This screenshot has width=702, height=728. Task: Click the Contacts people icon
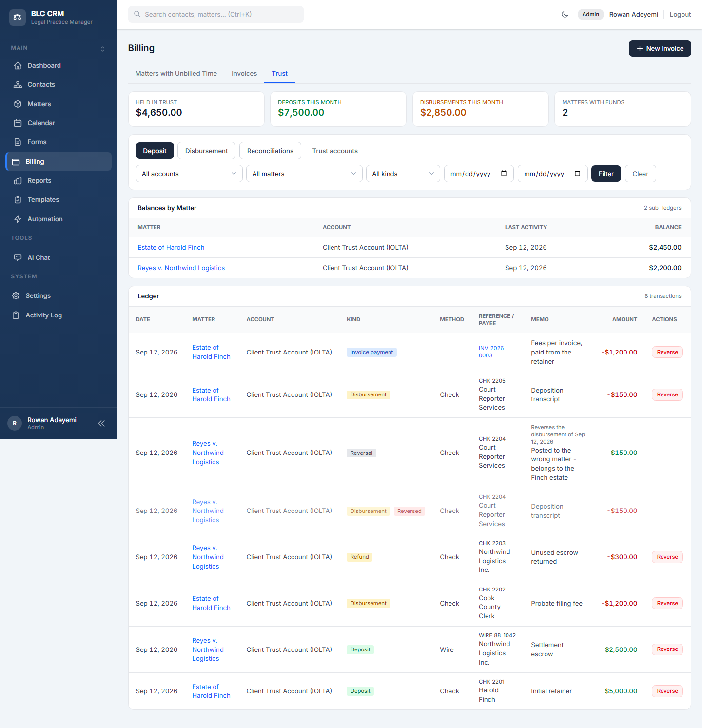click(x=18, y=85)
